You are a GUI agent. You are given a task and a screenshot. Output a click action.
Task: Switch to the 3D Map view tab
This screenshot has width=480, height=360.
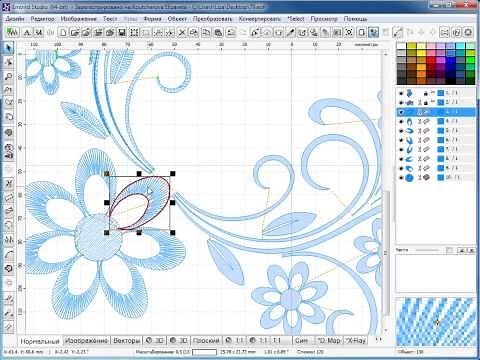pos(329,341)
